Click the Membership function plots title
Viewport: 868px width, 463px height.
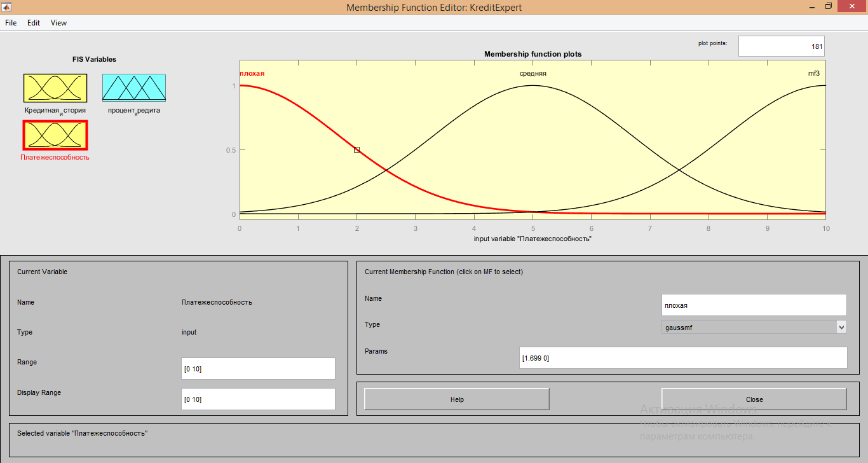532,54
